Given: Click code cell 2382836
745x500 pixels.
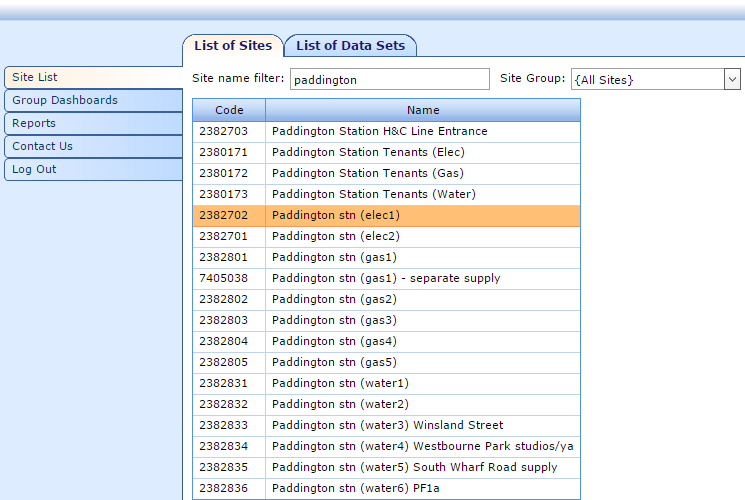Looking at the screenshot, I should click(229, 488).
